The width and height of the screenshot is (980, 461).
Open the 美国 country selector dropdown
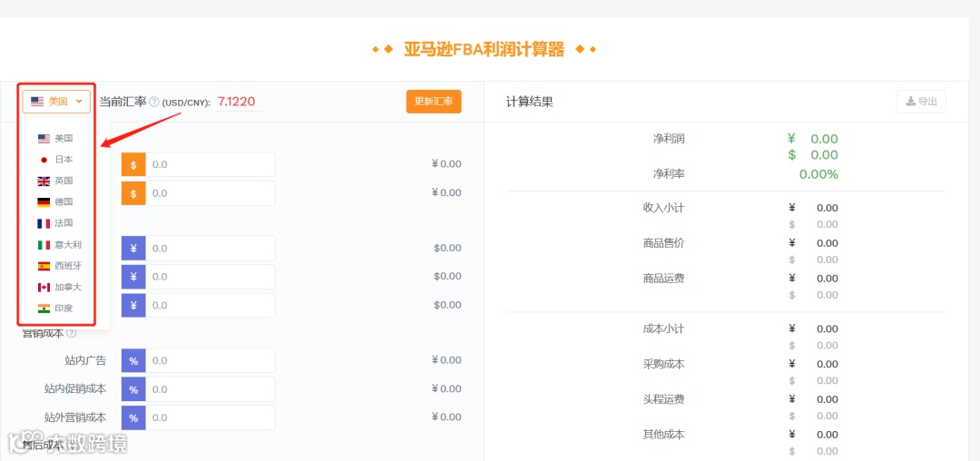pyautogui.click(x=56, y=102)
